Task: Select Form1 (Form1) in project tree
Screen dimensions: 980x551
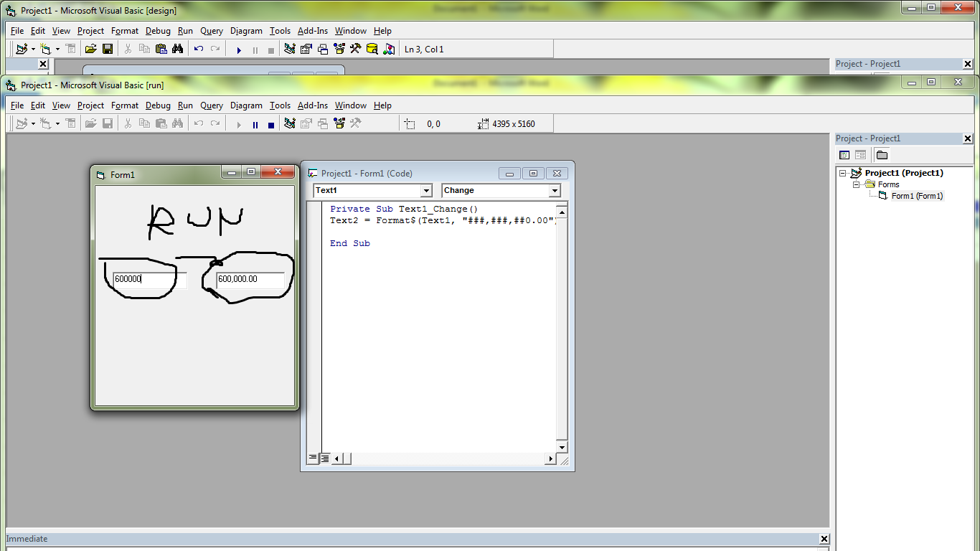Action: [x=917, y=196]
